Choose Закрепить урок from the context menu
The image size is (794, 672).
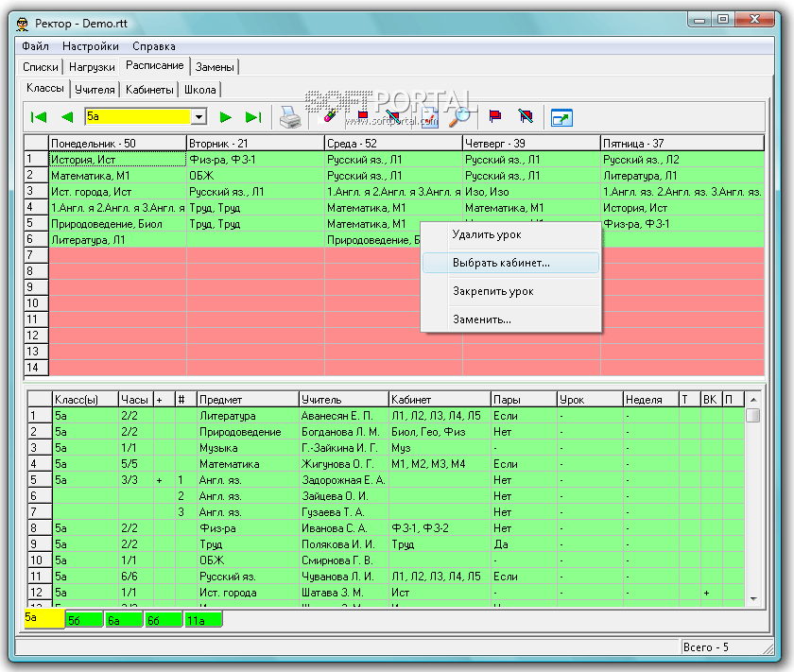[x=511, y=291]
